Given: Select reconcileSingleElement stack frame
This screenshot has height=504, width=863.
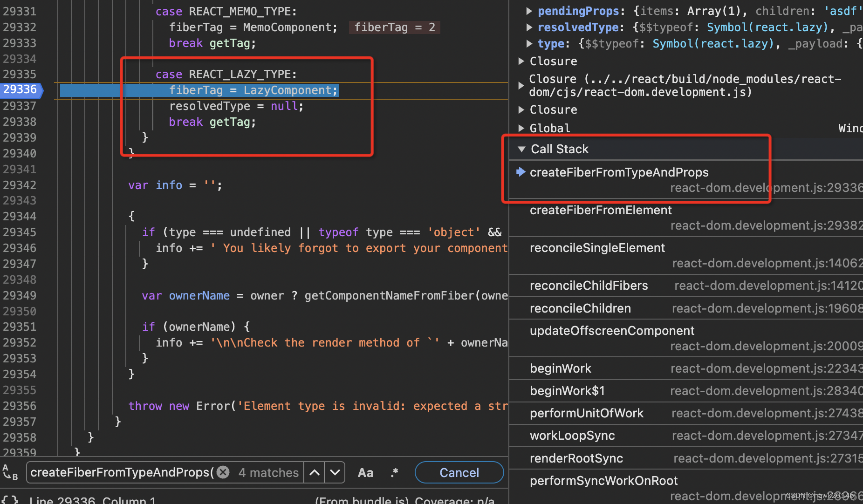Looking at the screenshot, I should pyautogui.click(x=686, y=255).
